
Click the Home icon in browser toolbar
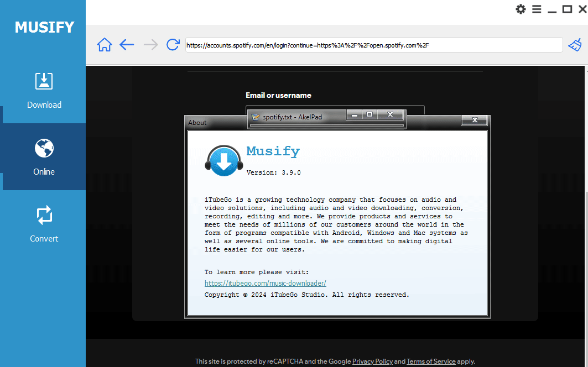(x=104, y=45)
